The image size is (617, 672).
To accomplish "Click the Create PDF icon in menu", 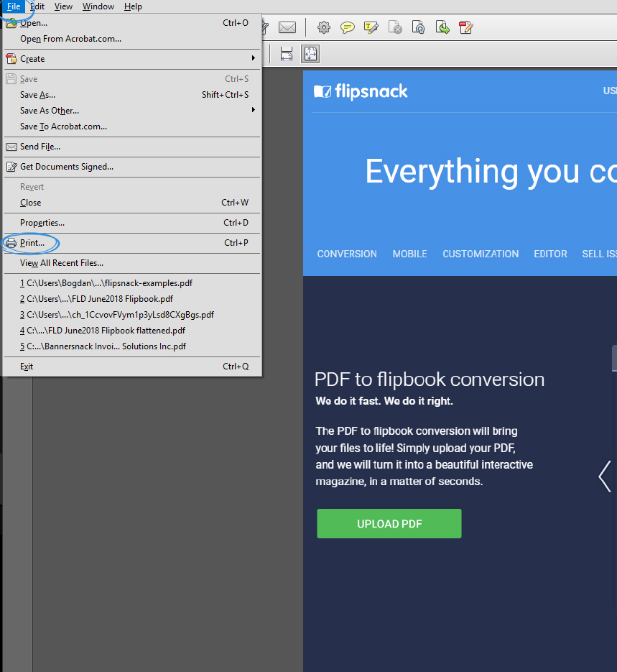I will click(11, 59).
